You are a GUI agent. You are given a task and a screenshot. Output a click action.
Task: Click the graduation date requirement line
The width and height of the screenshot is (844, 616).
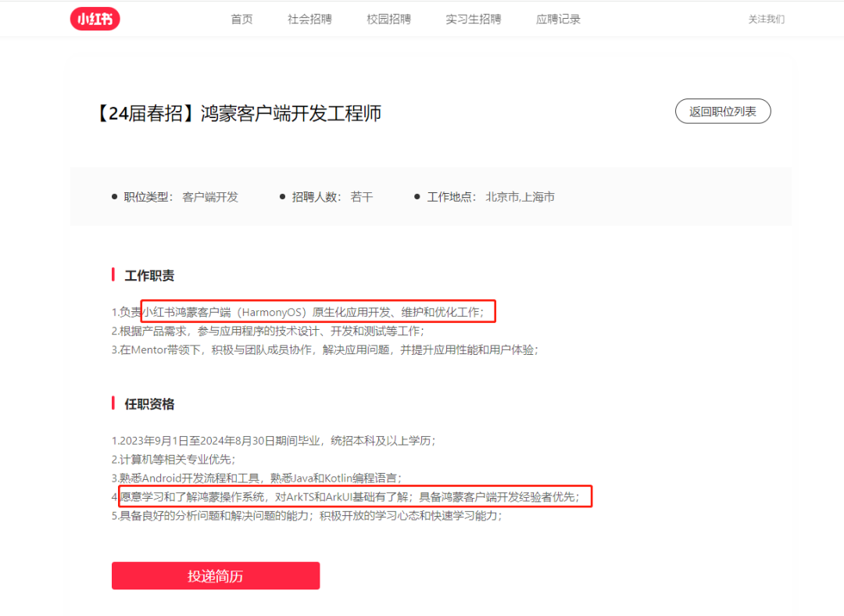(274, 441)
